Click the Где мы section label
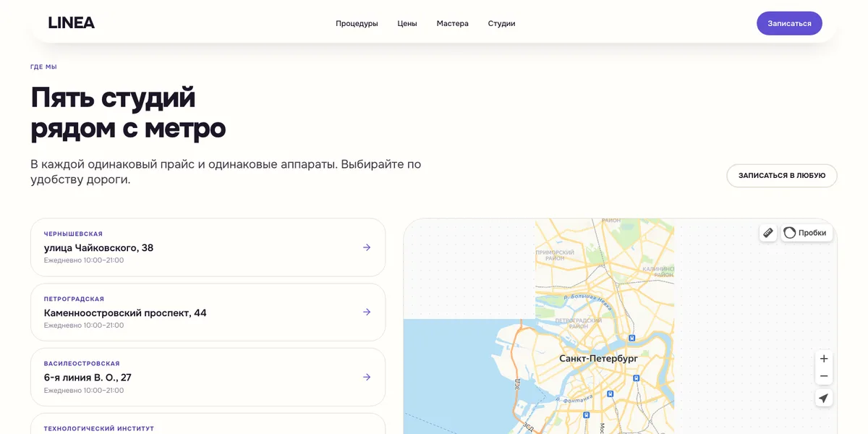This screenshot has height=434, width=868. tap(43, 67)
